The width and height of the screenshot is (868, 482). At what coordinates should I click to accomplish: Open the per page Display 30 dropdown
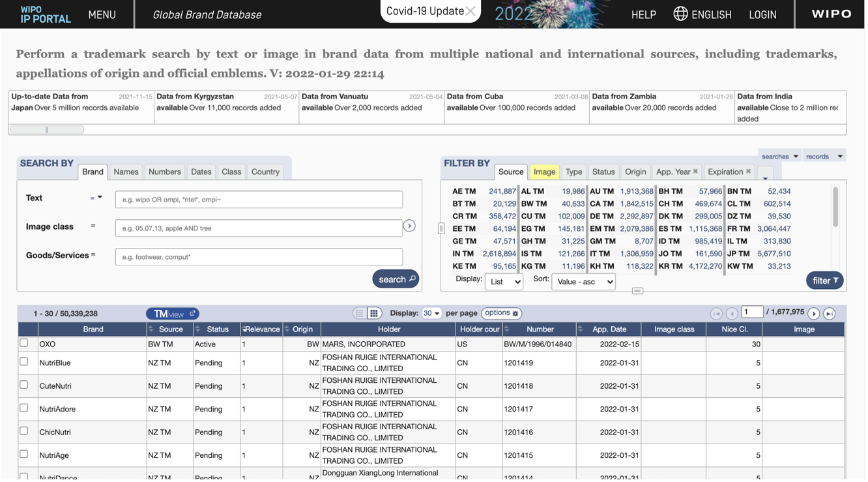pos(433,314)
